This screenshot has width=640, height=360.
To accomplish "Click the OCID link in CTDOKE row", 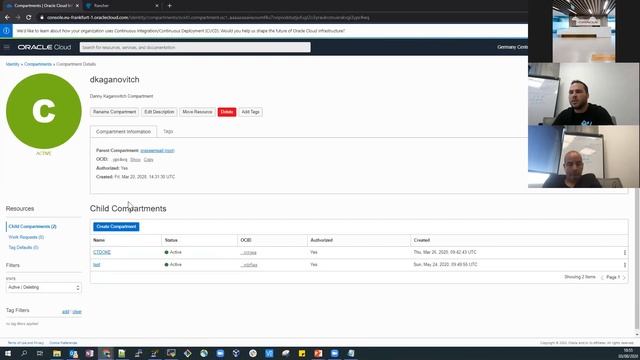I will (249, 253).
